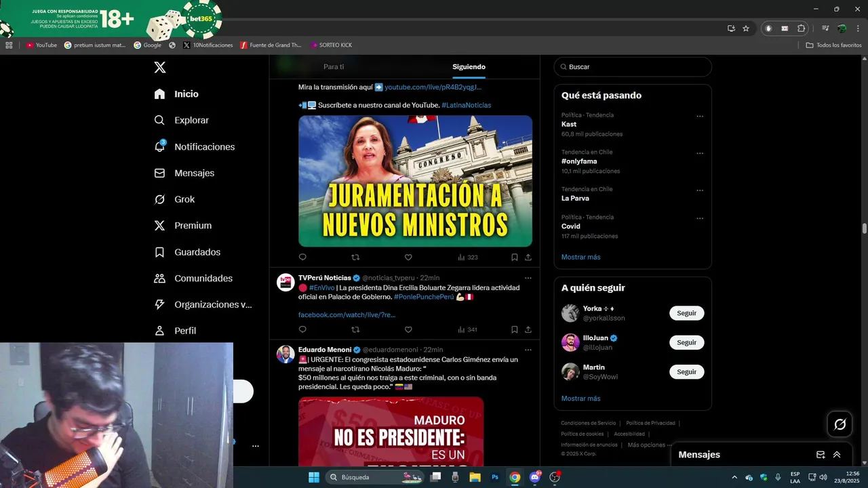Viewport: 868px width, 488px height.
Task: Open the #onlyfama trending topic
Action: (579, 161)
